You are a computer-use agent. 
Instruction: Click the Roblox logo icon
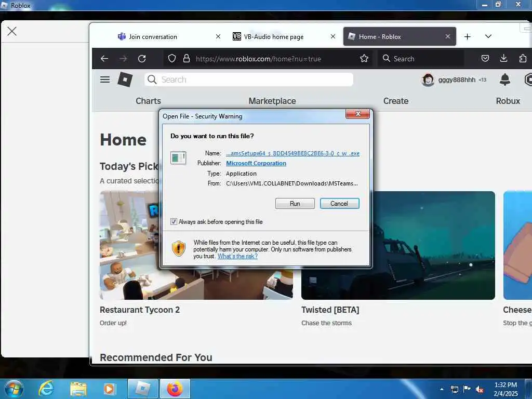point(125,79)
